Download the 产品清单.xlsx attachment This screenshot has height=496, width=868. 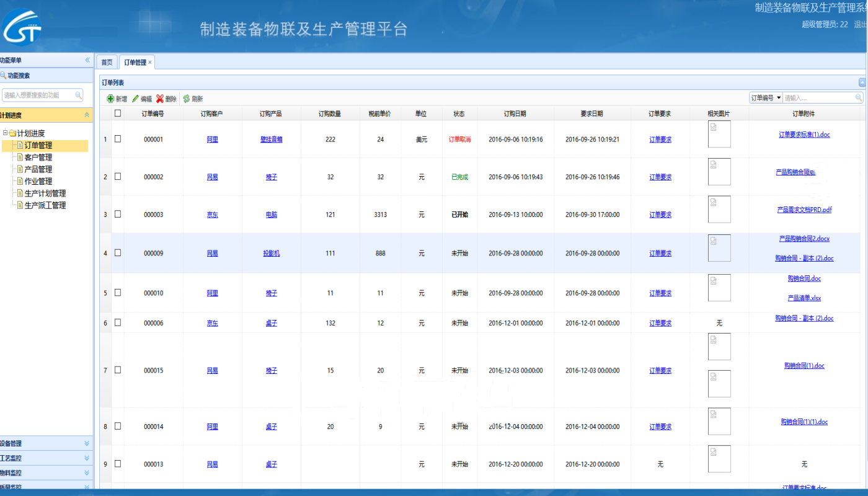tap(804, 298)
